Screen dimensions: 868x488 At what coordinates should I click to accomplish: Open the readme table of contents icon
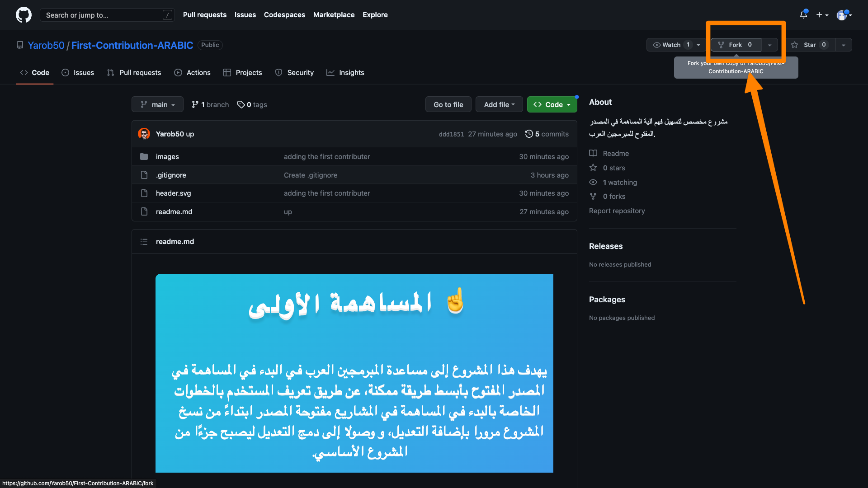[x=144, y=242]
